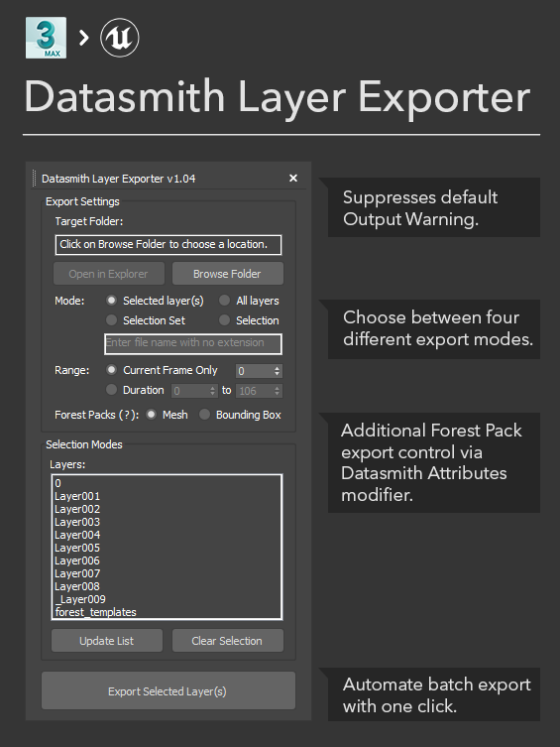Select Layer005 in the list
Viewport: 560px width, 747px height.
click(x=167, y=548)
